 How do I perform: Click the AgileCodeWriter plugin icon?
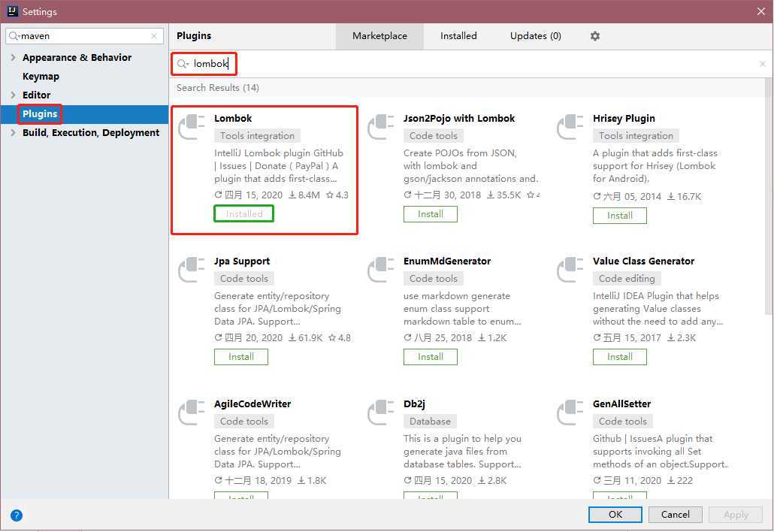[x=192, y=412]
